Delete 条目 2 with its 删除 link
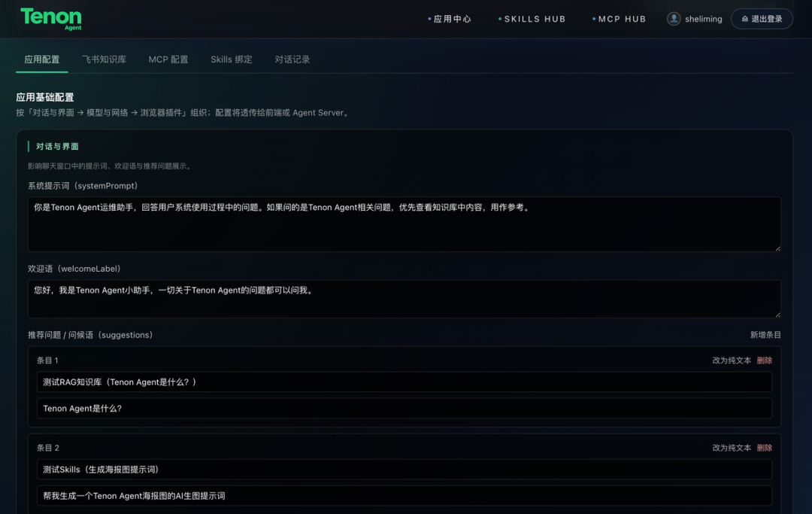 point(765,449)
